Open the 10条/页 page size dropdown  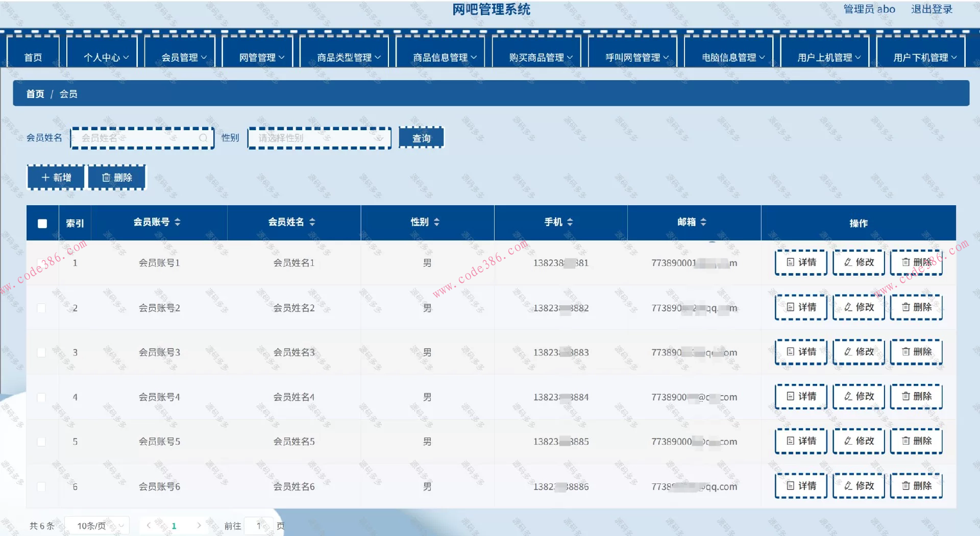pyautogui.click(x=97, y=526)
